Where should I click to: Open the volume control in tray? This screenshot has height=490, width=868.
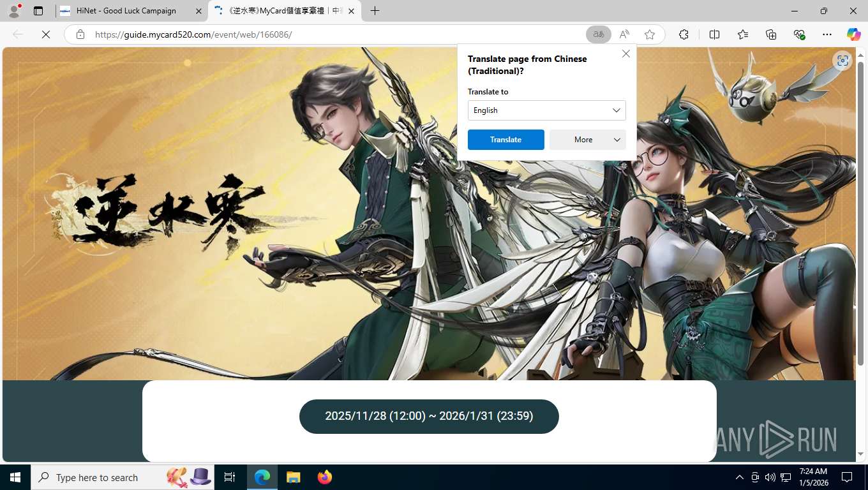pos(770,477)
